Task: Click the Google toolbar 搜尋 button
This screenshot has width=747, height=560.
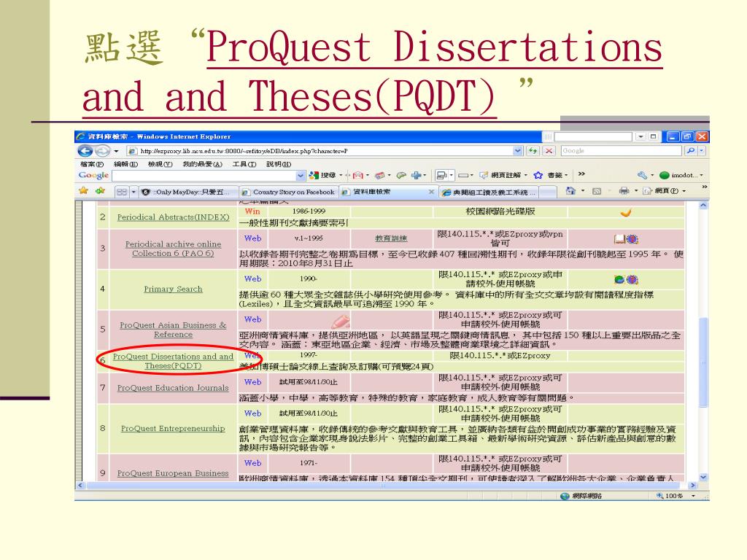Action: point(322,175)
